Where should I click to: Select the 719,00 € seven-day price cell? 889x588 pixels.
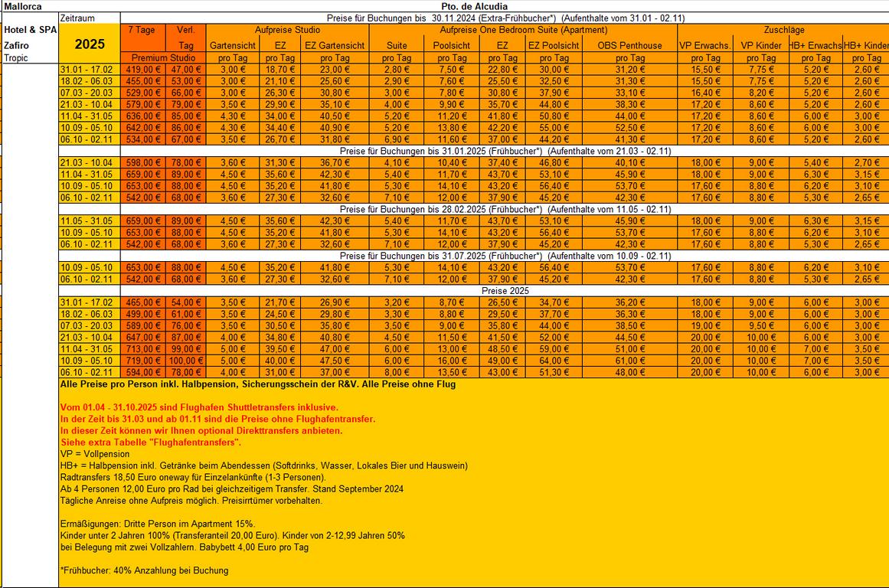click(x=144, y=360)
